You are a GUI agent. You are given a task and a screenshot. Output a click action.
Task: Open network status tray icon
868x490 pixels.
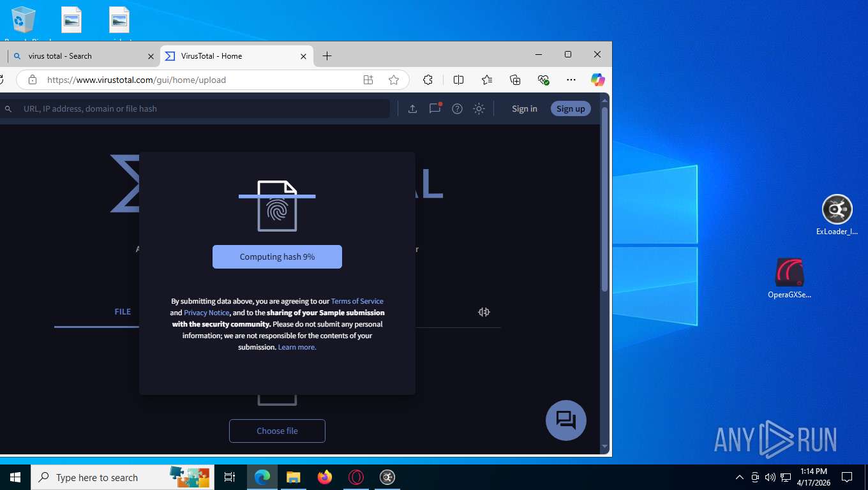786,477
